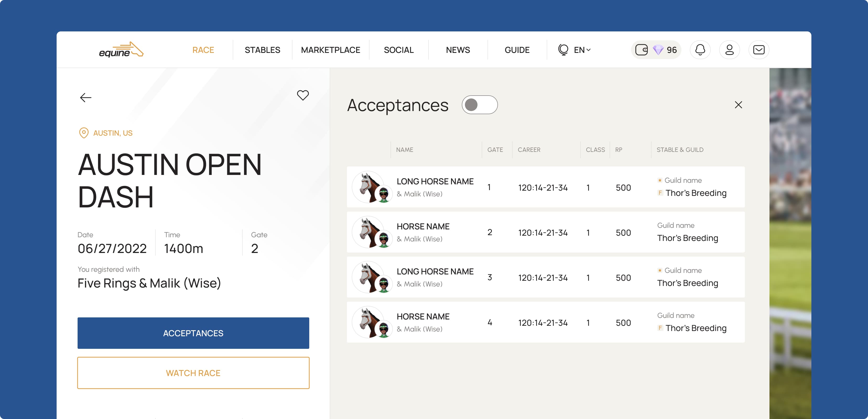Go to the MARKETPLACE menu
868x419 pixels.
click(x=330, y=50)
